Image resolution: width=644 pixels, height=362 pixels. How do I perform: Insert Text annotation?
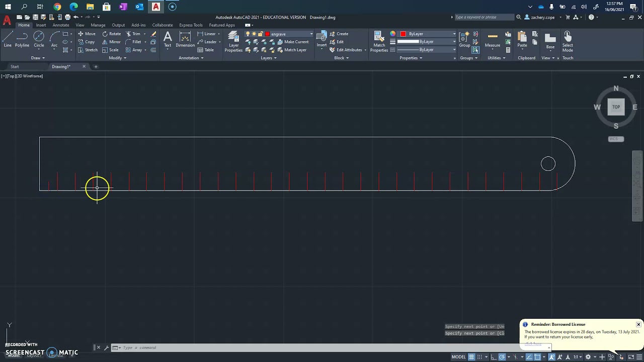pyautogui.click(x=168, y=39)
